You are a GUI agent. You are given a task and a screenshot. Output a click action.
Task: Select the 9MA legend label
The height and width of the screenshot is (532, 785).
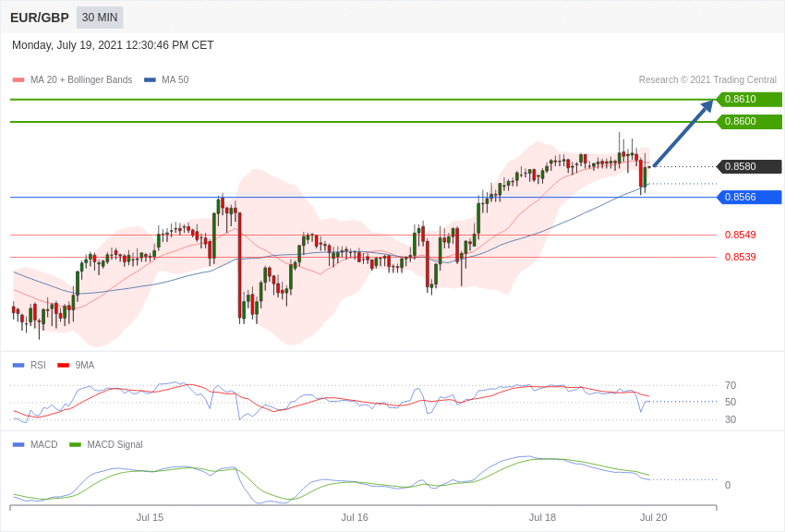pos(85,366)
